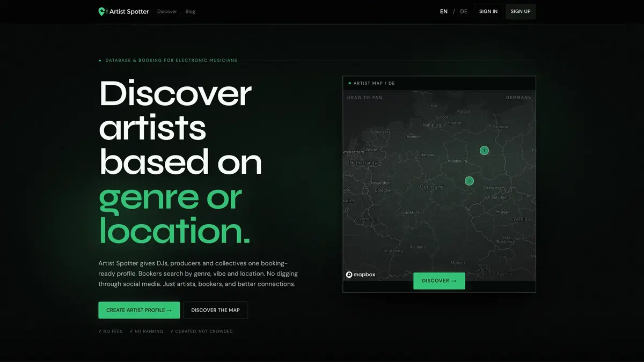Click the Artist Spotter brand name
Screen dimensions: 644x362
pyautogui.click(x=129, y=11)
